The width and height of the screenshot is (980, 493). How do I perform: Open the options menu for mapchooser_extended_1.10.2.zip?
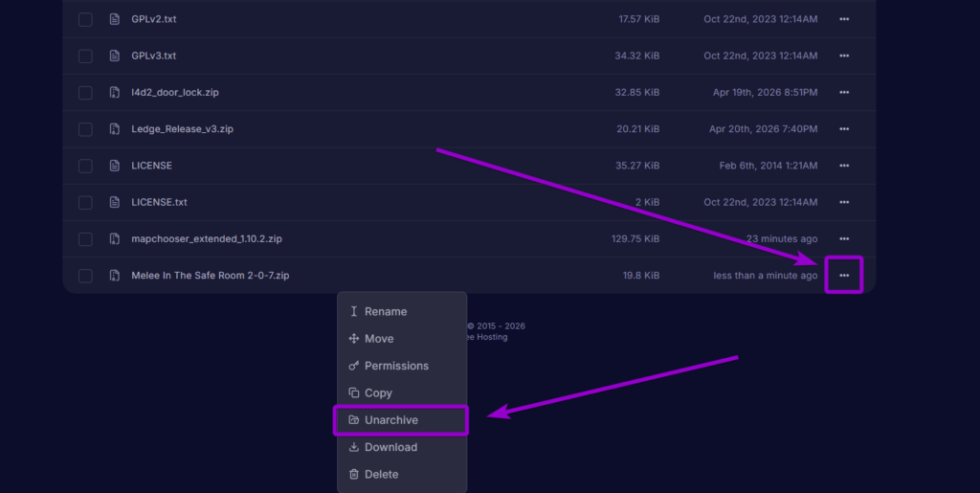click(x=843, y=239)
